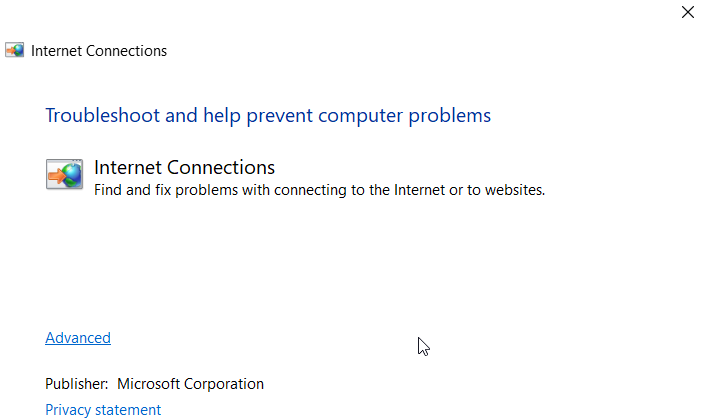Click the small Internet Connections title bar icon
The image size is (703, 419).
pyautogui.click(x=15, y=50)
